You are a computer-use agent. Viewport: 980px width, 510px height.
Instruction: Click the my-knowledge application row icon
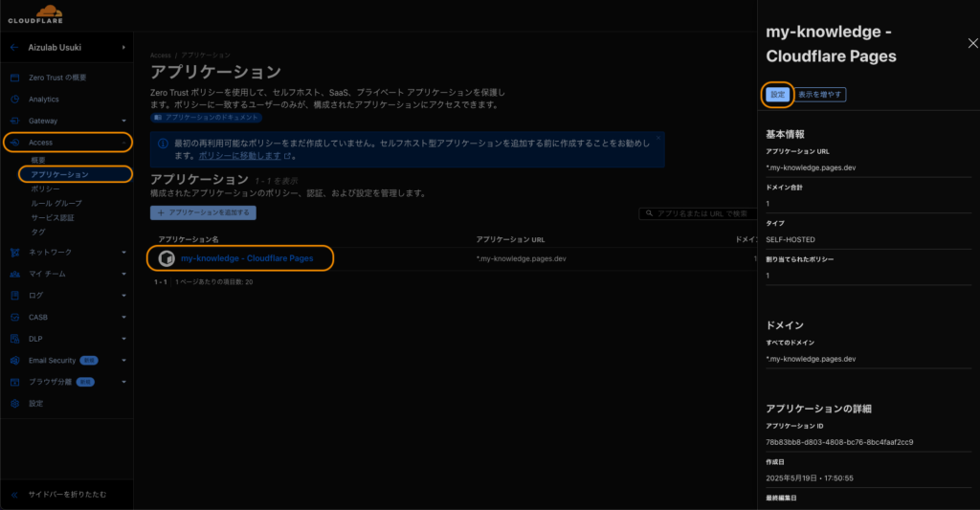coord(167,258)
